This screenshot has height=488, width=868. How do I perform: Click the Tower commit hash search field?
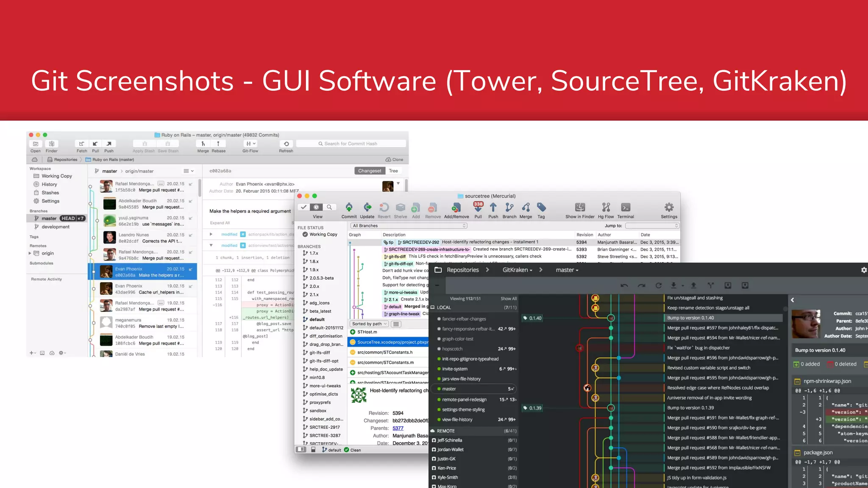pyautogui.click(x=351, y=144)
